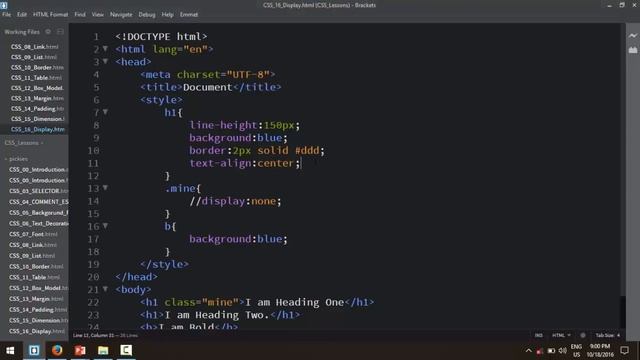
Task: Open the CSS_Lessons project dropdown
Action: (x=24, y=143)
